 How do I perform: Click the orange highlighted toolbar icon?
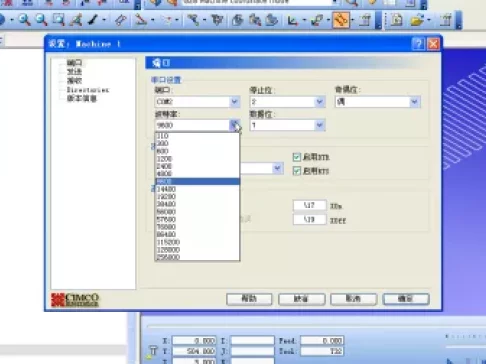341,20
